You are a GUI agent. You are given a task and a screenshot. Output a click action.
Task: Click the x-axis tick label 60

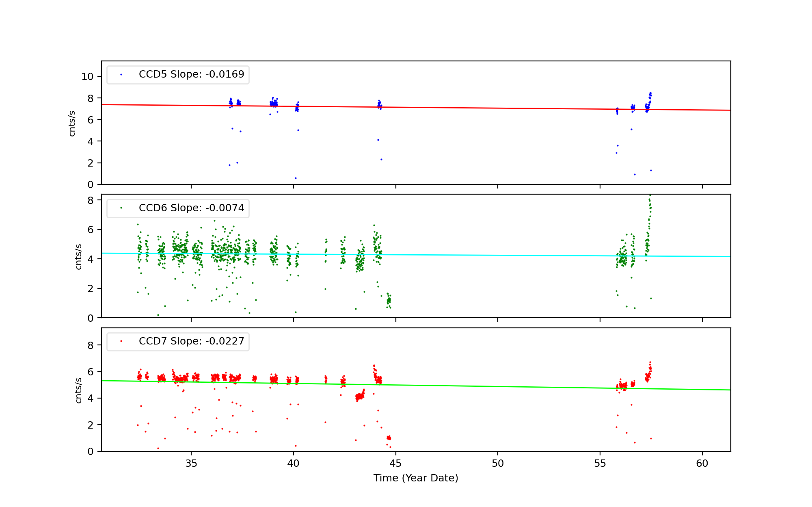pyautogui.click(x=702, y=464)
